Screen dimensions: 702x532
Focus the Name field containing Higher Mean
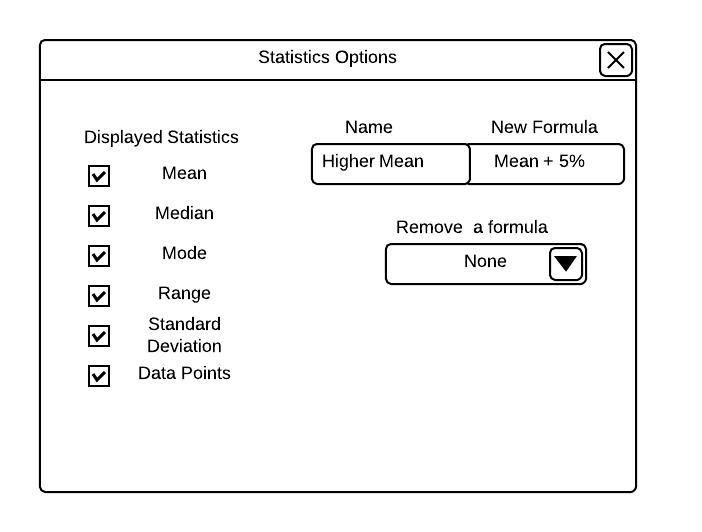[390, 163]
